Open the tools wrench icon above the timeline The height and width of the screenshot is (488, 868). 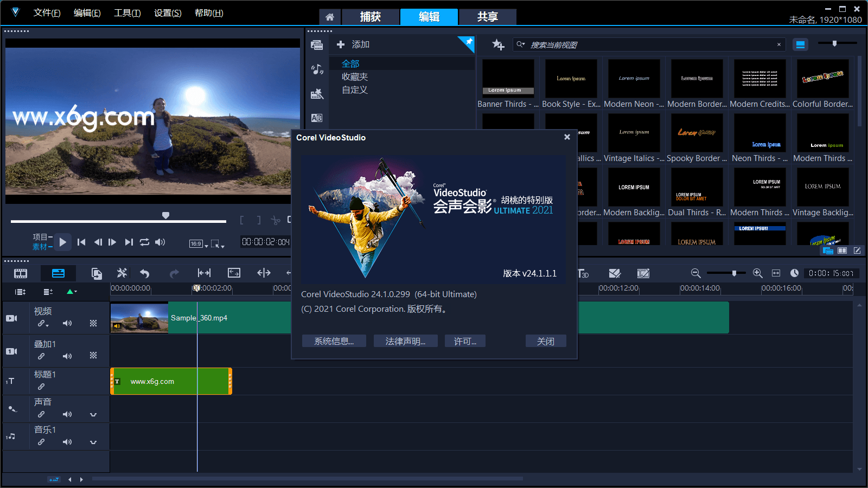122,273
